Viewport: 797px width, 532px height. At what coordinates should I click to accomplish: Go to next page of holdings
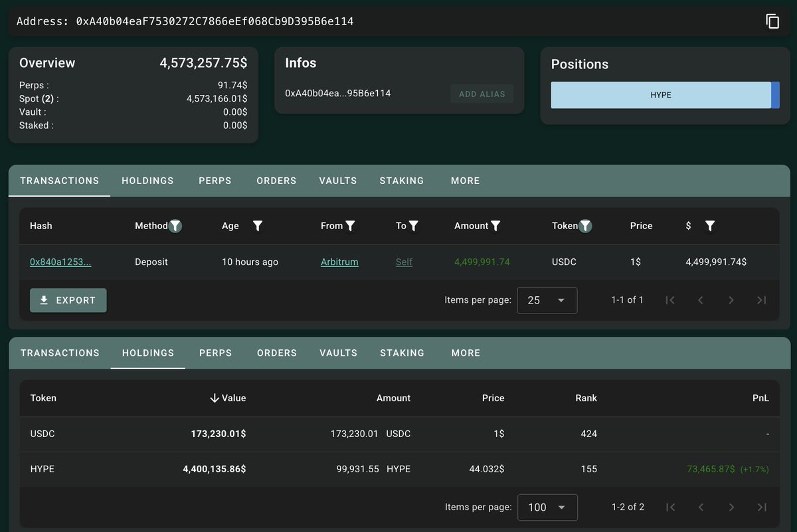point(732,507)
